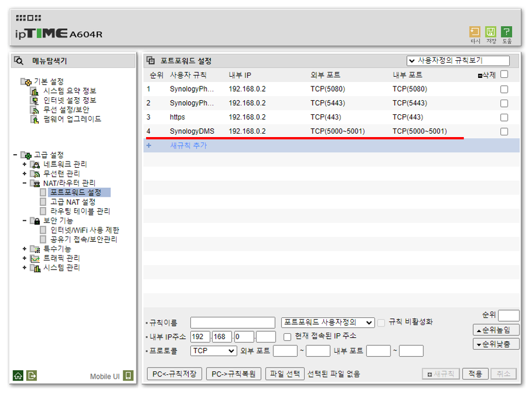Click the 메뉴탐색기 search icon
The height and width of the screenshot is (397, 532).
pos(19,61)
